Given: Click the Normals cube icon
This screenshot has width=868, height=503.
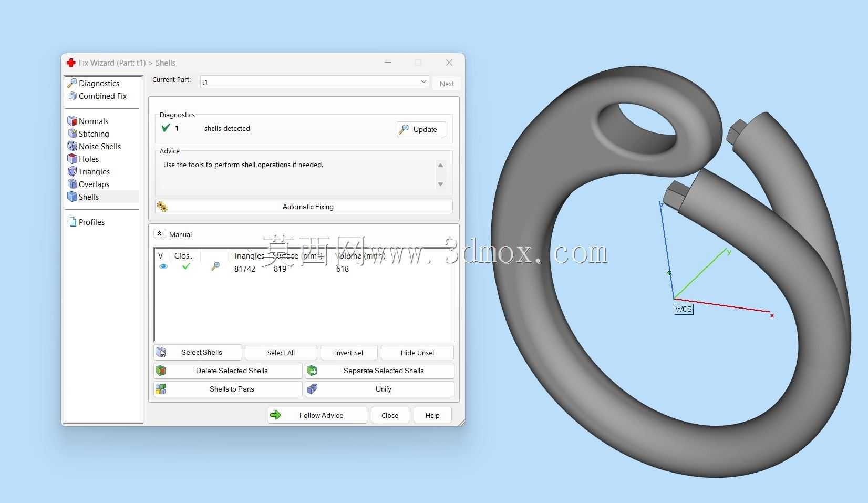Looking at the screenshot, I should pyautogui.click(x=73, y=121).
